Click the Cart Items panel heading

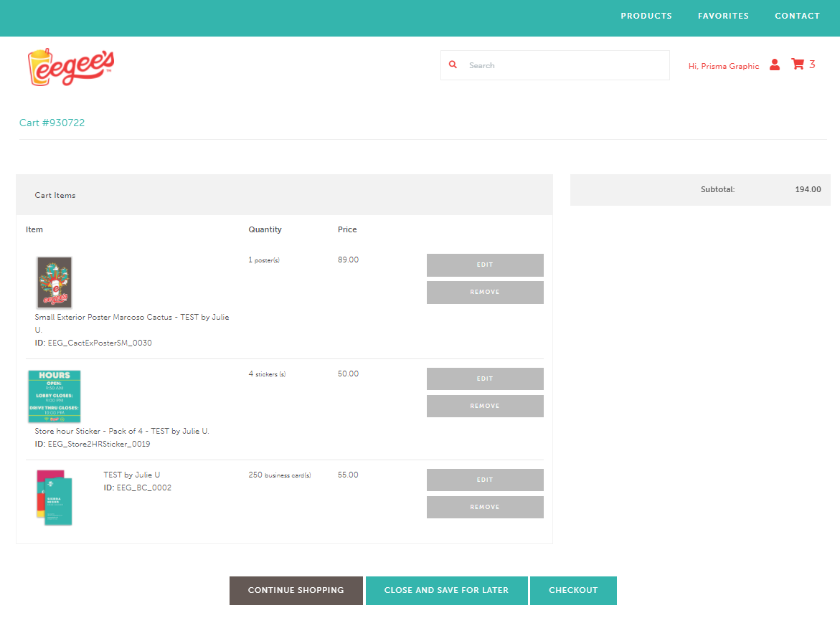point(55,196)
